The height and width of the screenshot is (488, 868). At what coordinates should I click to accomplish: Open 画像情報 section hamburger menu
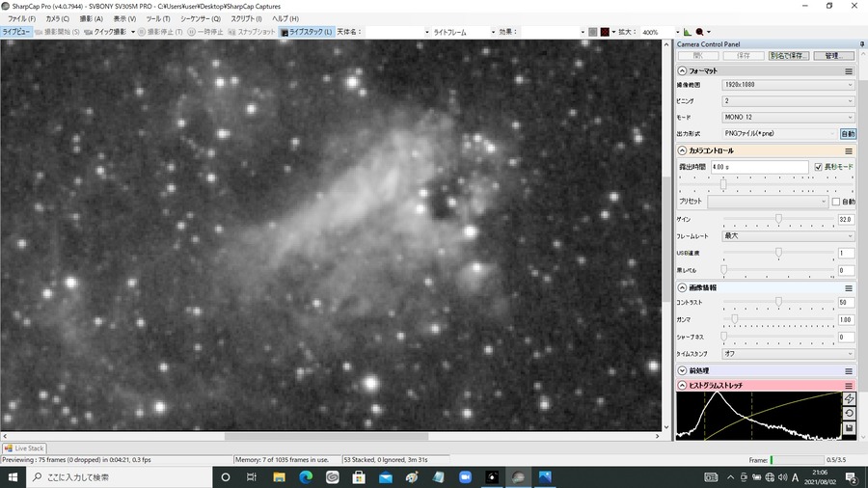(x=849, y=288)
